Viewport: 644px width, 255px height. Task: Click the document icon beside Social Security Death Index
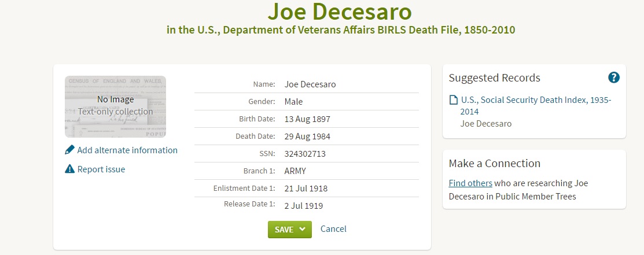click(454, 101)
